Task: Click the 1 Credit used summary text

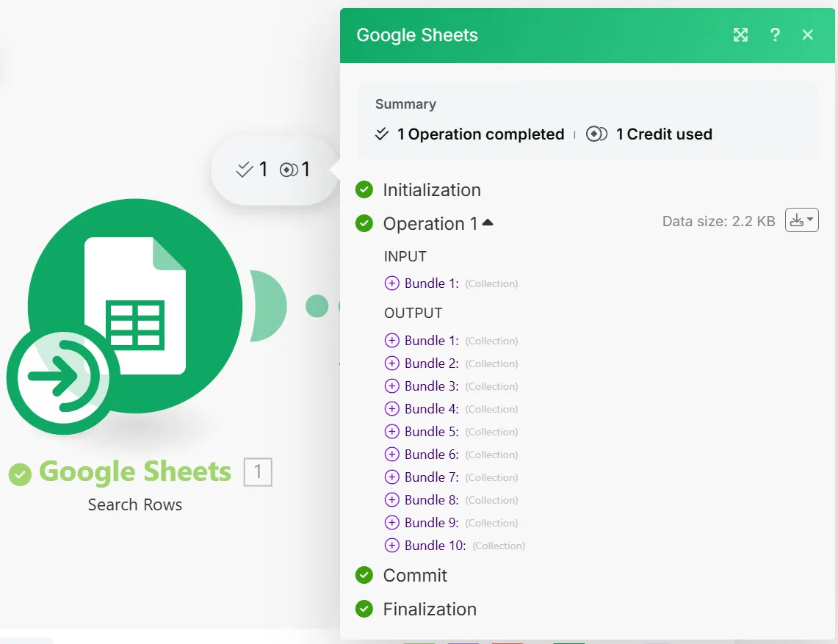Action: [664, 134]
